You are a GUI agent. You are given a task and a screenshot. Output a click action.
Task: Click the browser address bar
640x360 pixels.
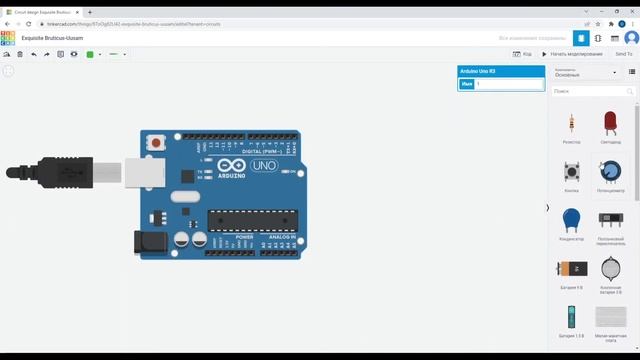pos(310,24)
